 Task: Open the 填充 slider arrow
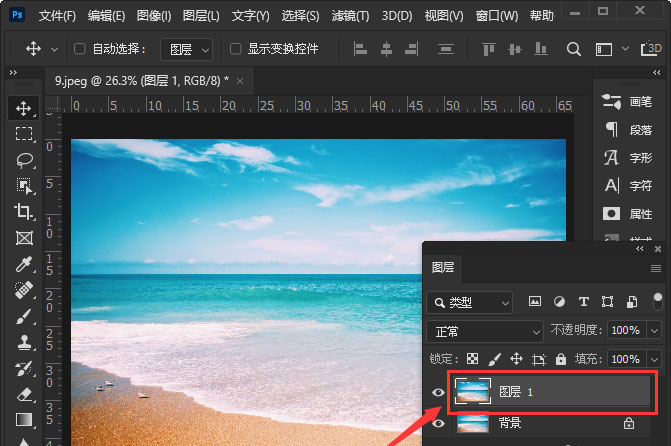654,359
